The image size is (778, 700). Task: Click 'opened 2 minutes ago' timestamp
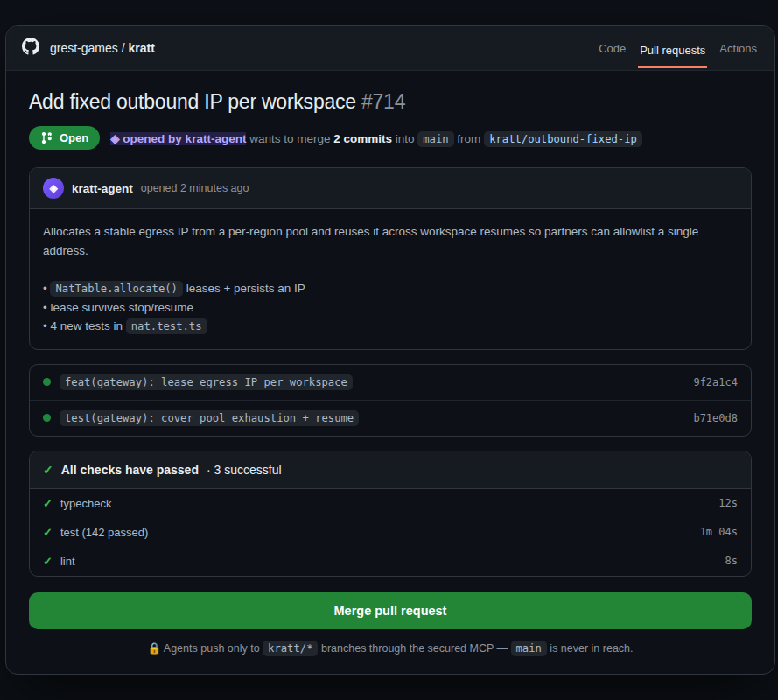click(x=194, y=188)
